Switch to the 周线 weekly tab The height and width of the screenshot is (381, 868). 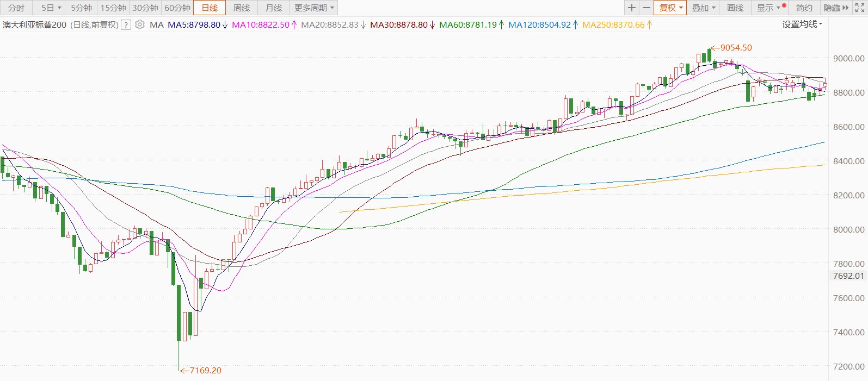242,8
